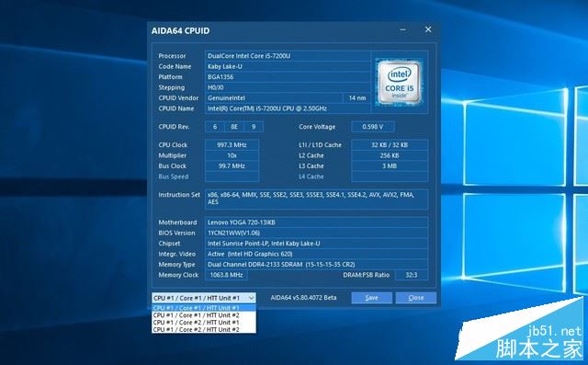Select CPU #1 / Core #1 / HTT Unit #2
Image resolution: width=588 pixels, height=365 pixels.
[204, 315]
